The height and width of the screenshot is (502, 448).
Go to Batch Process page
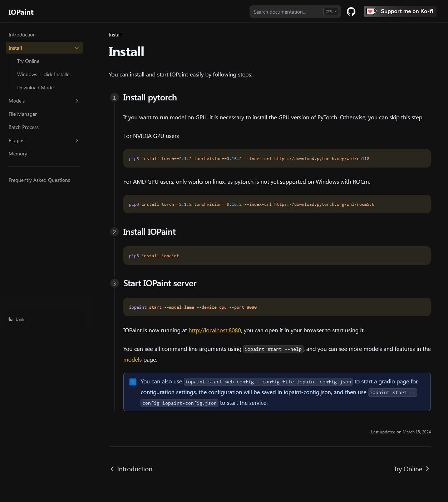pos(24,127)
